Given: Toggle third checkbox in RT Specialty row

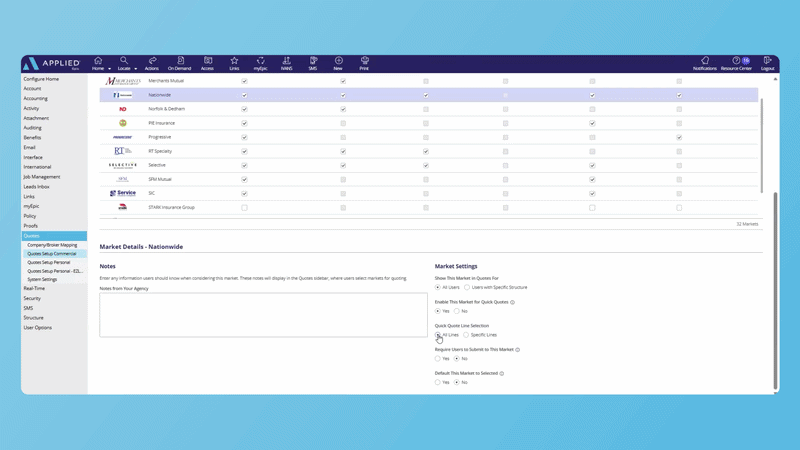Looking at the screenshot, I should [x=426, y=152].
